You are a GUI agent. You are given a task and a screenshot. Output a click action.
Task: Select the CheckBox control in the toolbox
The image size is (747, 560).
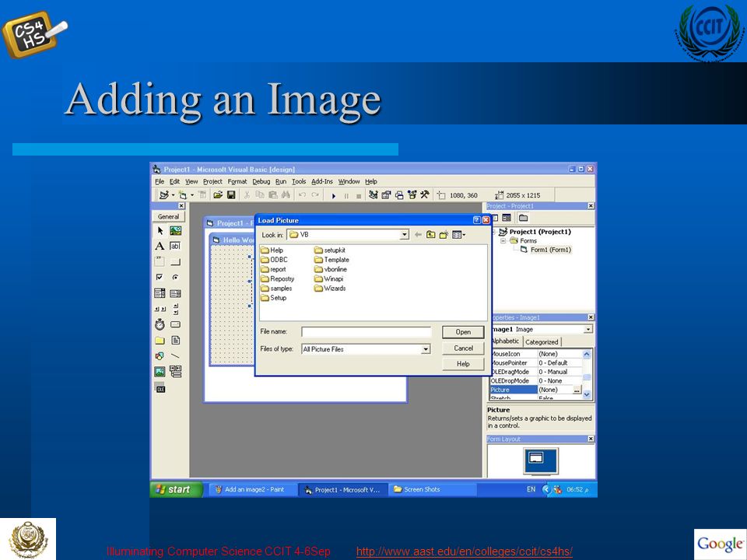[x=160, y=277]
